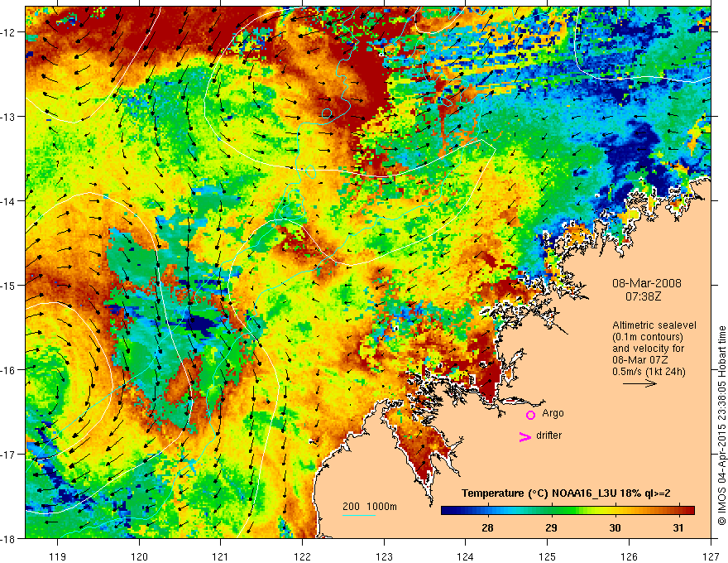Click the velocity scale arrow in the legend
Image resolution: width=728 pixels, height=563 pixels.
639,383
